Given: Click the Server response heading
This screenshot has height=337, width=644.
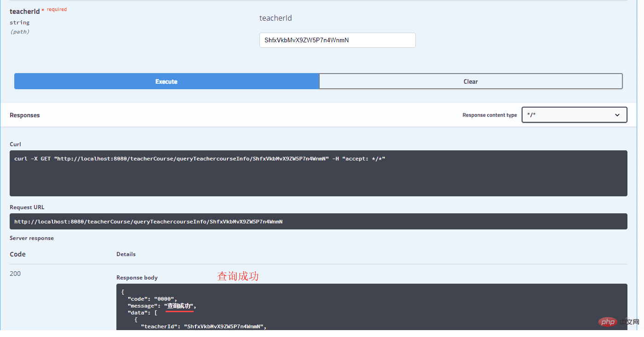Looking at the screenshot, I should coord(32,238).
